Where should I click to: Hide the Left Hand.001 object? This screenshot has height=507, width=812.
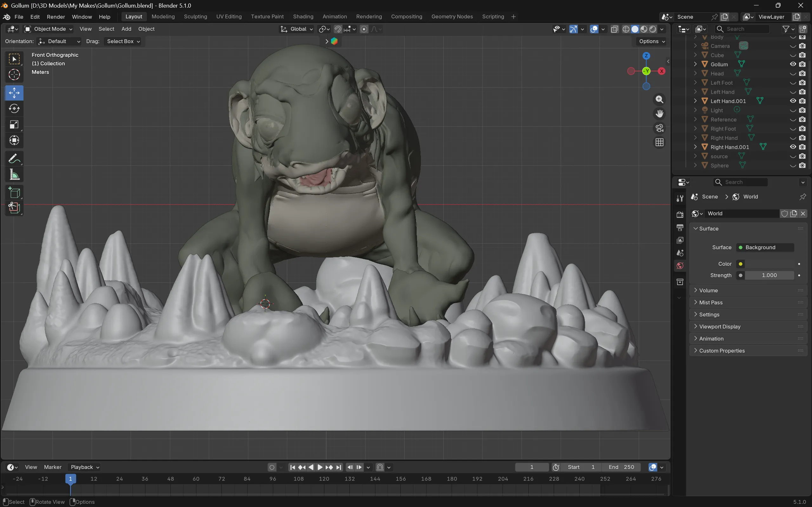coord(793,101)
